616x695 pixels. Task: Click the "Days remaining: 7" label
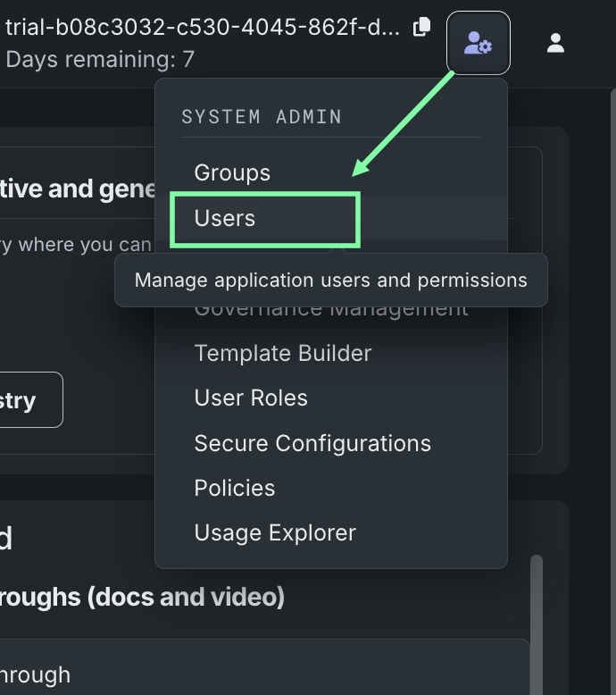pyautogui.click(x=100, y=60)
